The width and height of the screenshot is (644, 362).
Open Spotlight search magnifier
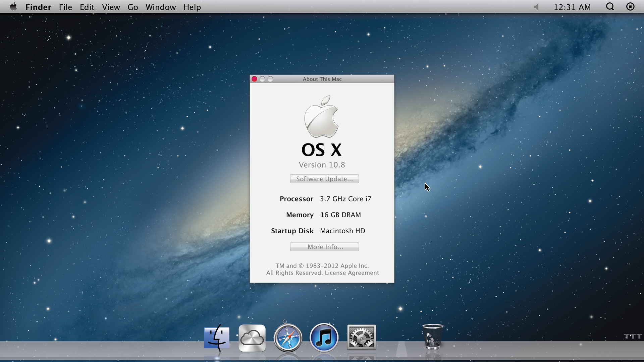(610, 7)
